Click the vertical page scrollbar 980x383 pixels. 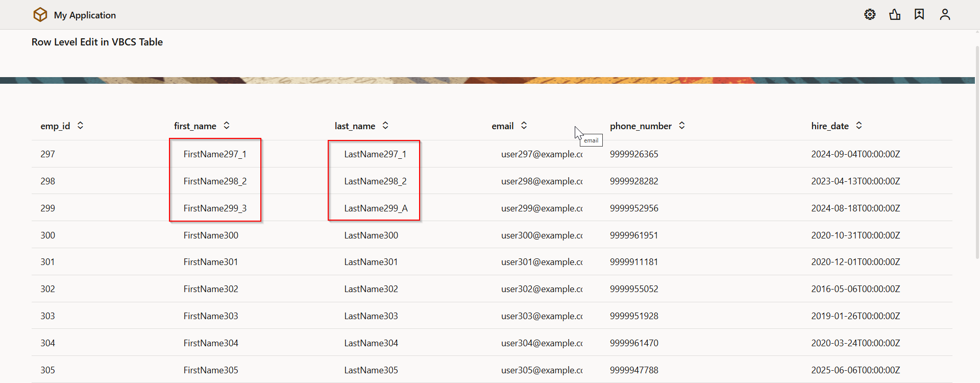click(977, 153)
